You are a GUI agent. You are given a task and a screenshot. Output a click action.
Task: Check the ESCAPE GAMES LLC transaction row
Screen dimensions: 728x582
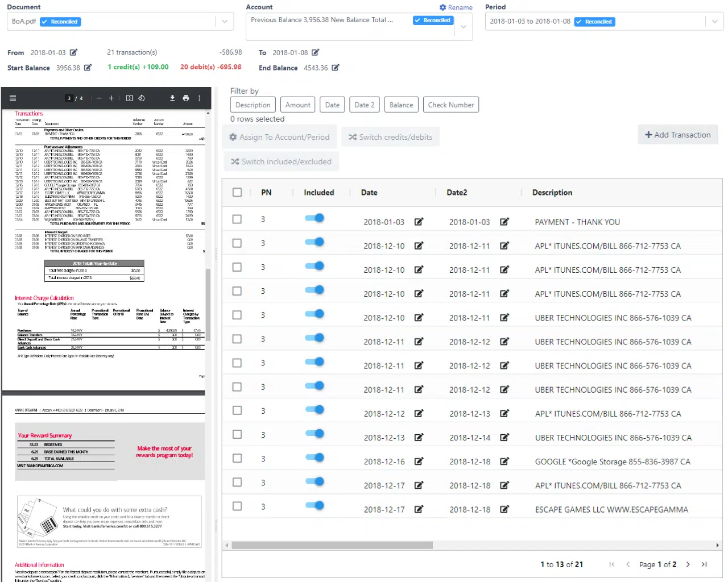[x=237, y=506]
